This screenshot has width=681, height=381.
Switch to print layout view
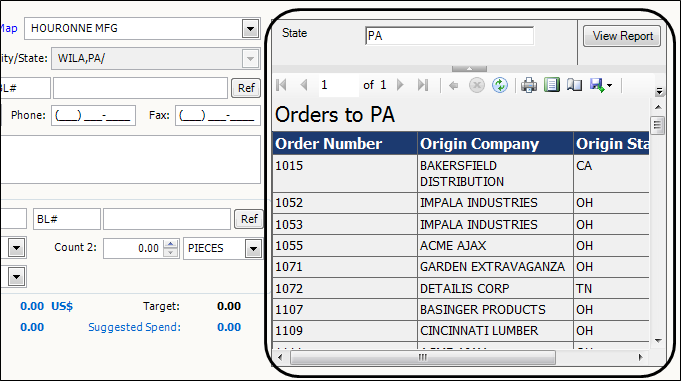click(x=552, y=85)
